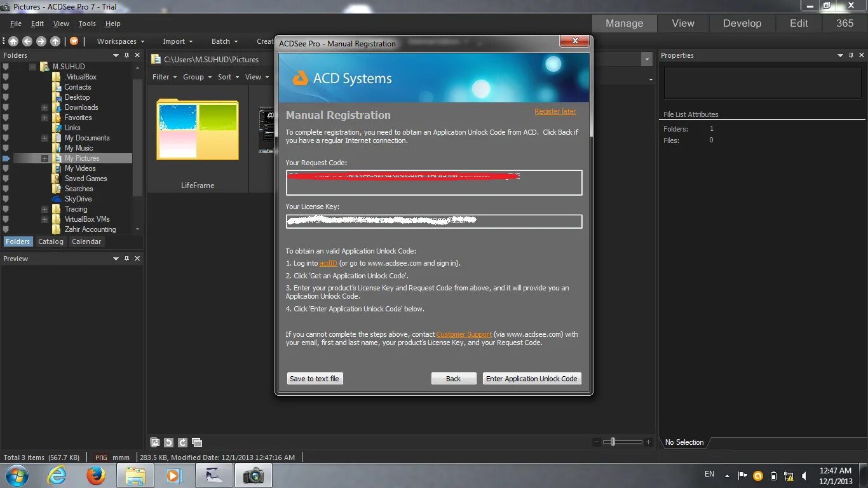868x488 pixels.
Task: Click the SkyDrive folder icon in tree
Action: click(x=57, y=199)
